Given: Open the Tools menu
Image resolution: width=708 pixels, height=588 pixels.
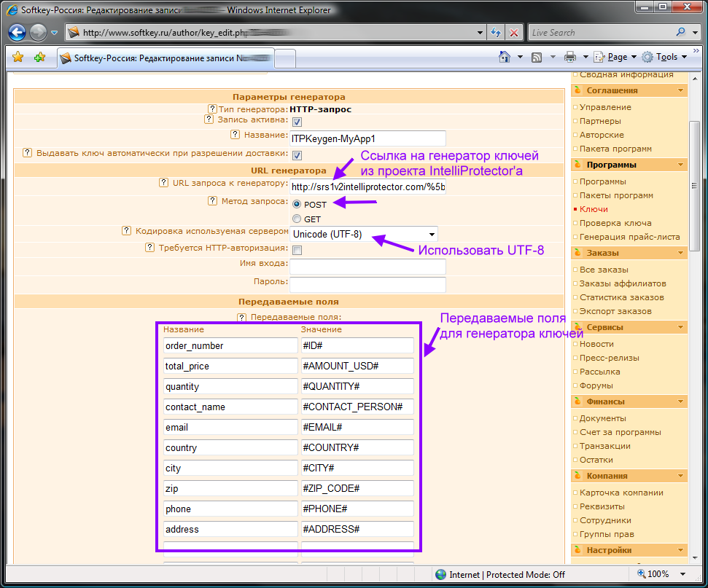Looking at the screenshot, I should (664, 57).
